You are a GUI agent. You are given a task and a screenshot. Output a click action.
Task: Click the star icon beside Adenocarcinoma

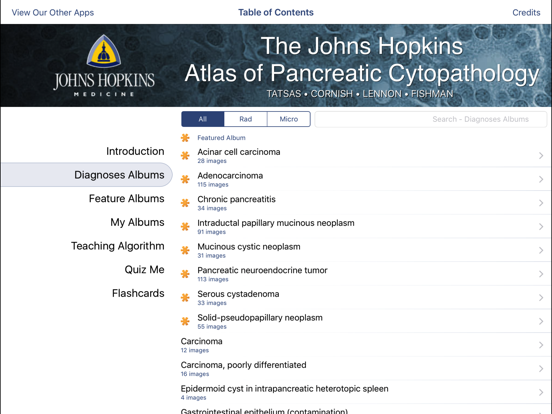tap(185, 179)
